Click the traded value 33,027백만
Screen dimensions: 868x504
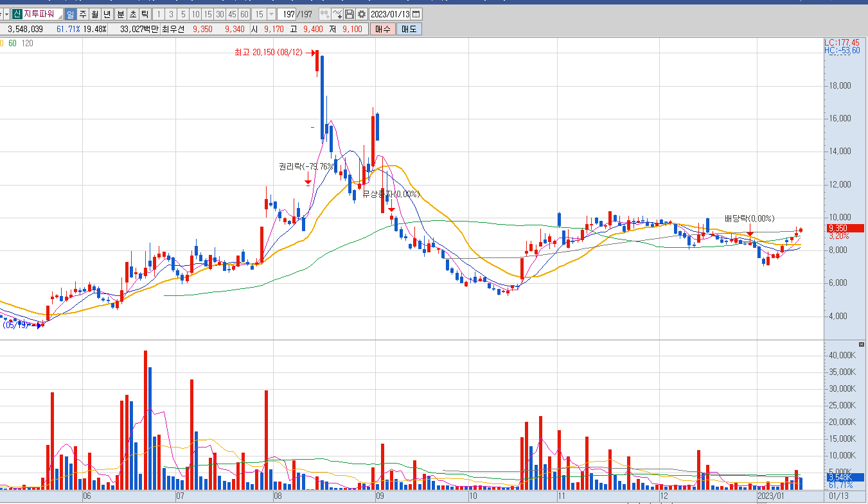click(139, 29)
